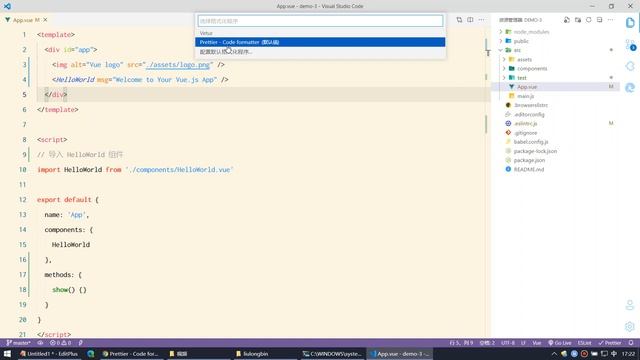The width and height of the screenshot is (640, 360).
Task: Create a new folder in the explorer
Action: pyautogui.click(x=578, y=20)
